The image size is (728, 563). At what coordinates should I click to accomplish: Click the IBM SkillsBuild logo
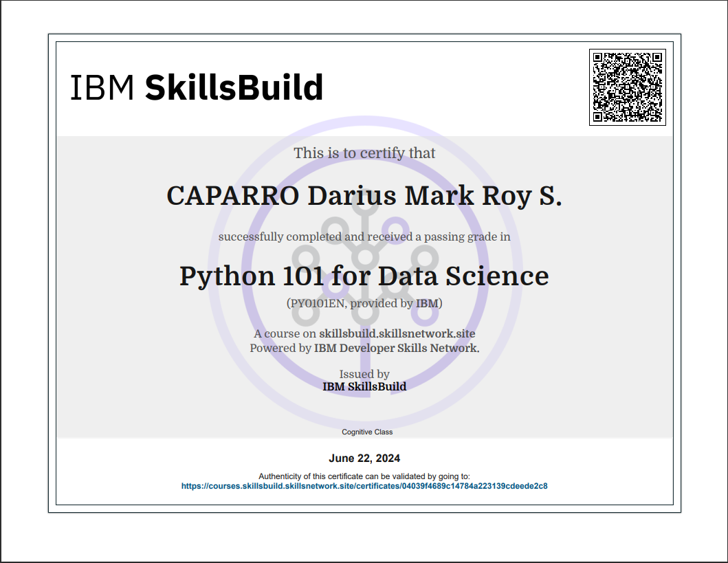click(x=197, y=87)
